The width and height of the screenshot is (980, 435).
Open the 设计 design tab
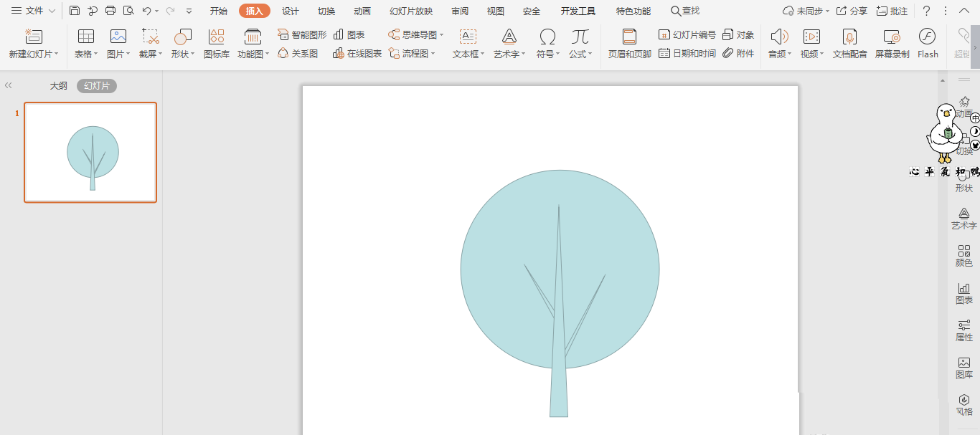pos(291,11)
